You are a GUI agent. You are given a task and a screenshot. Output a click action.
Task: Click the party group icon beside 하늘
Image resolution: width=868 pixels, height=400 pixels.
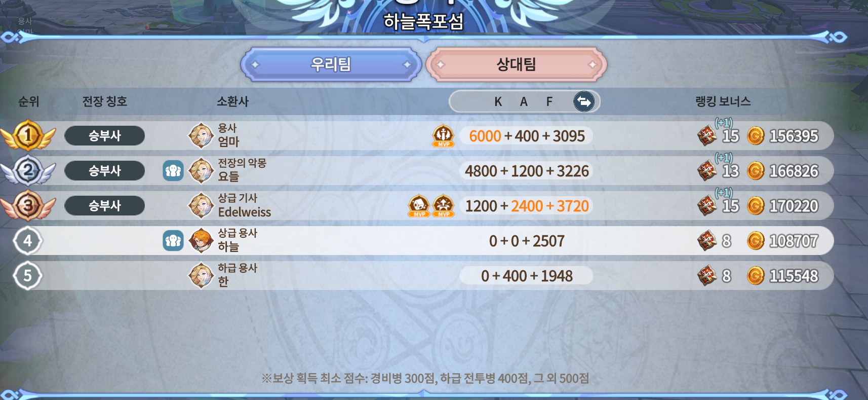click(173, 241)
